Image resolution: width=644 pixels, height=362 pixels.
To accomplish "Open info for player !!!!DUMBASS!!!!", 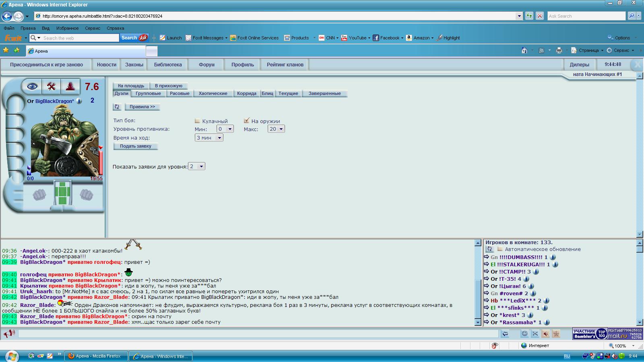I will 553,257.
